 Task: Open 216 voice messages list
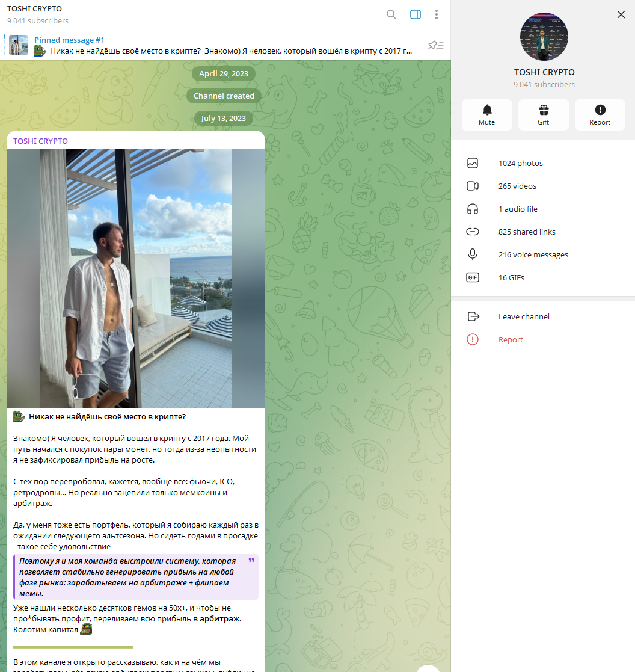click(x=533, y=255)
